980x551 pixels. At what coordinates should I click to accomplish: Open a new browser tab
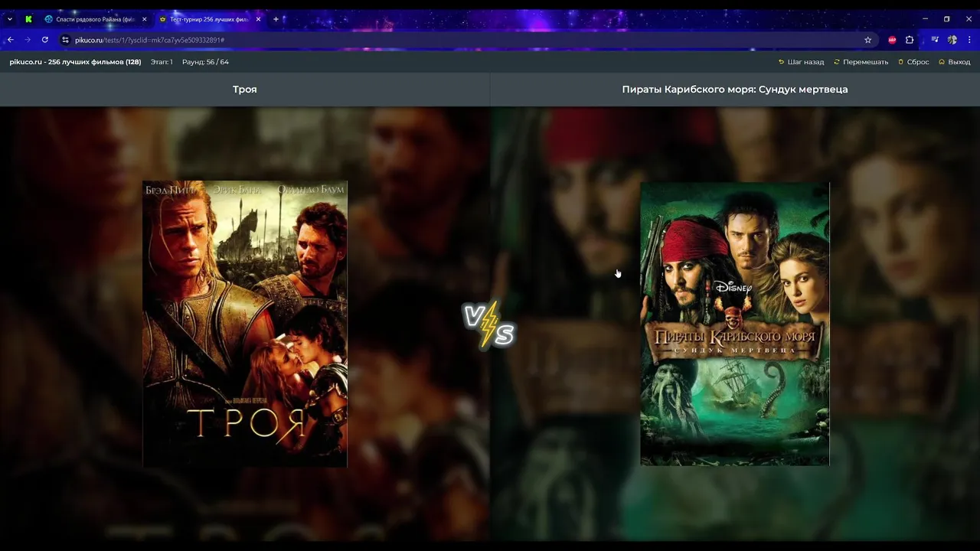[x=276, y=19]
